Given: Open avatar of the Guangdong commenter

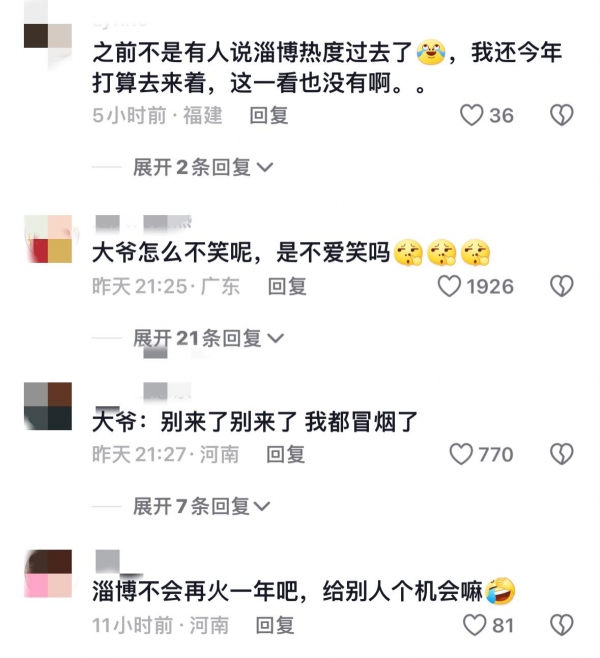Looking at the screenshot, I should pyautogui.click(x=48, y=239).
